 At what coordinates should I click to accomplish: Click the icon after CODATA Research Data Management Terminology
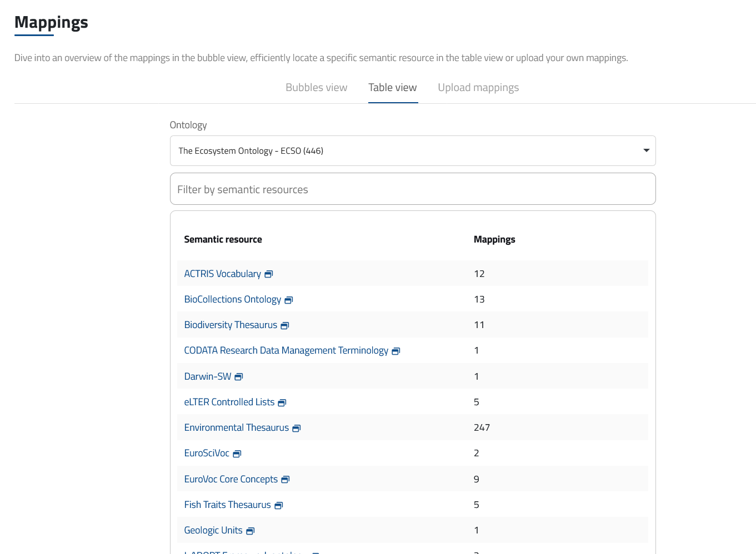click(x=395, y=351)
